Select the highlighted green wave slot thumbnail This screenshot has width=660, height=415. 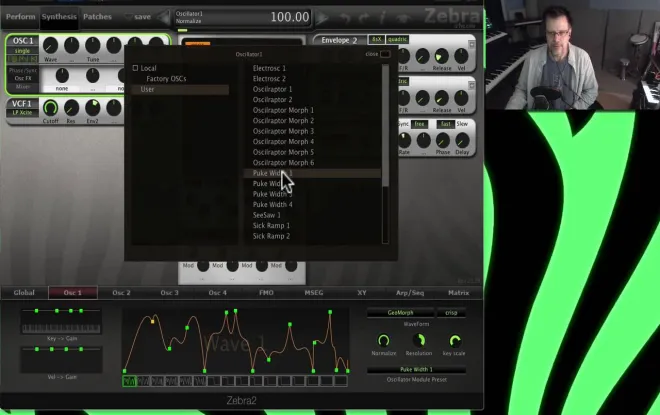(129, 381)
